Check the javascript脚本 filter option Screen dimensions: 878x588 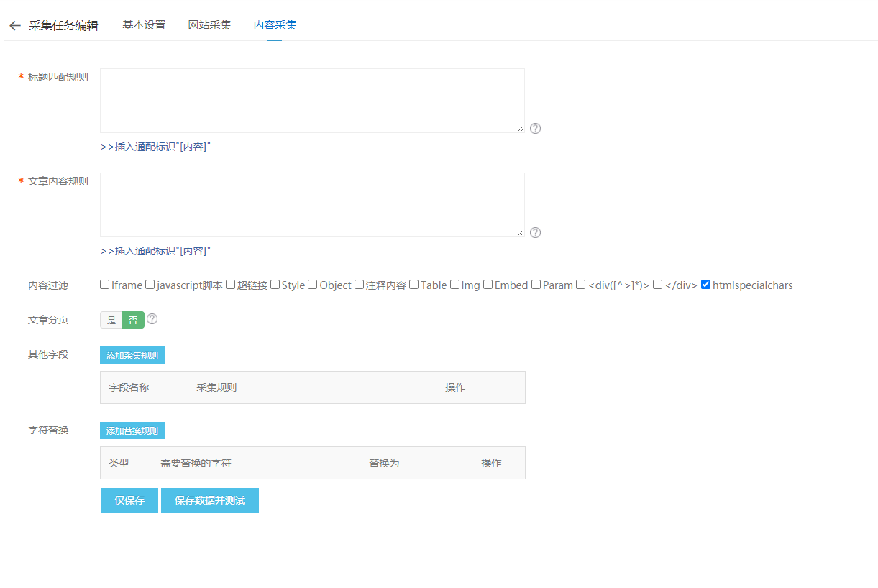pos(150,285)
